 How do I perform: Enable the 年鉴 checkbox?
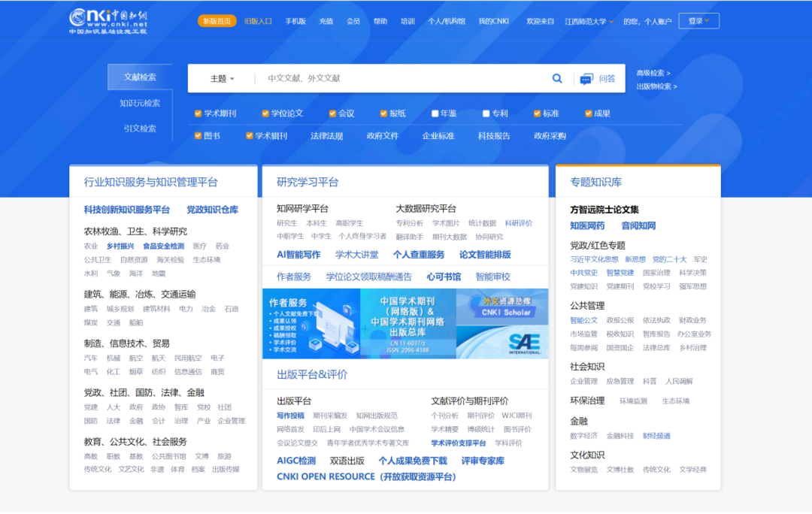(x=435, y=113)
